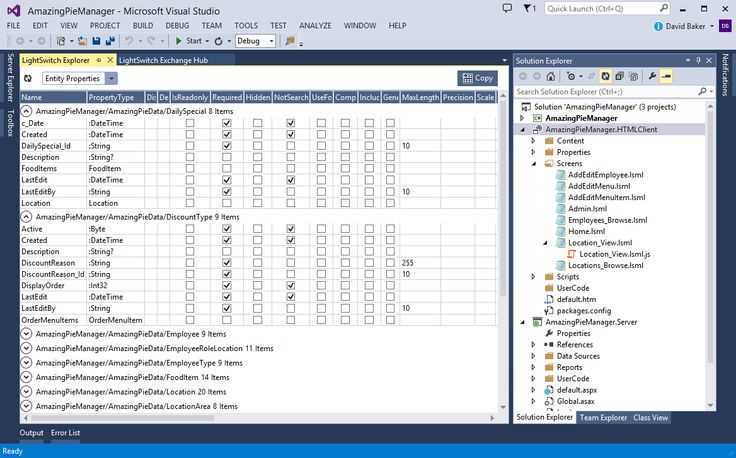736x458 pixels.
Task: Click the grid horizontal scrollbar thumb
Action: 123,418
